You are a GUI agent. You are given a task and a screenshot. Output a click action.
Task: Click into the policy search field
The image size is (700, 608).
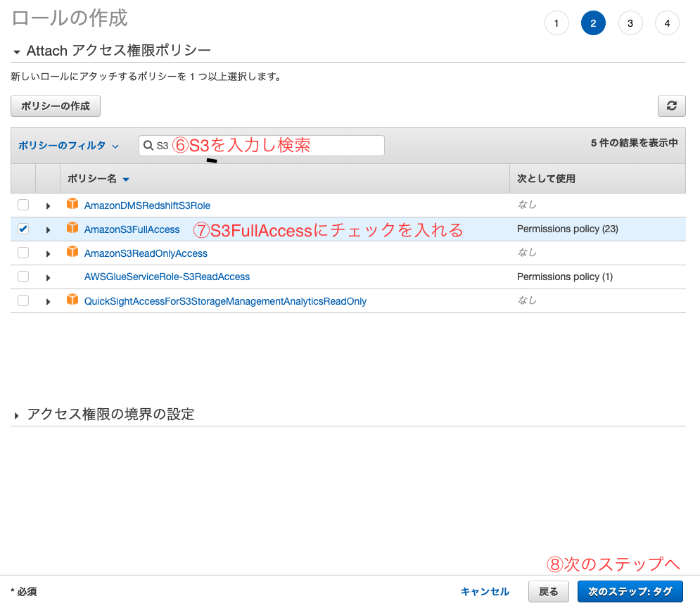pos(262,146)
